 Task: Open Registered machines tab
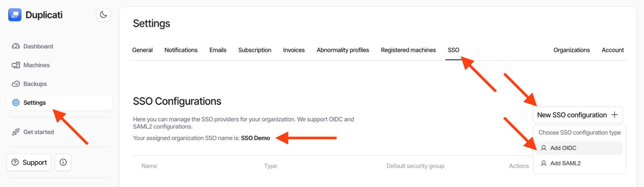[x=408, y=50]
